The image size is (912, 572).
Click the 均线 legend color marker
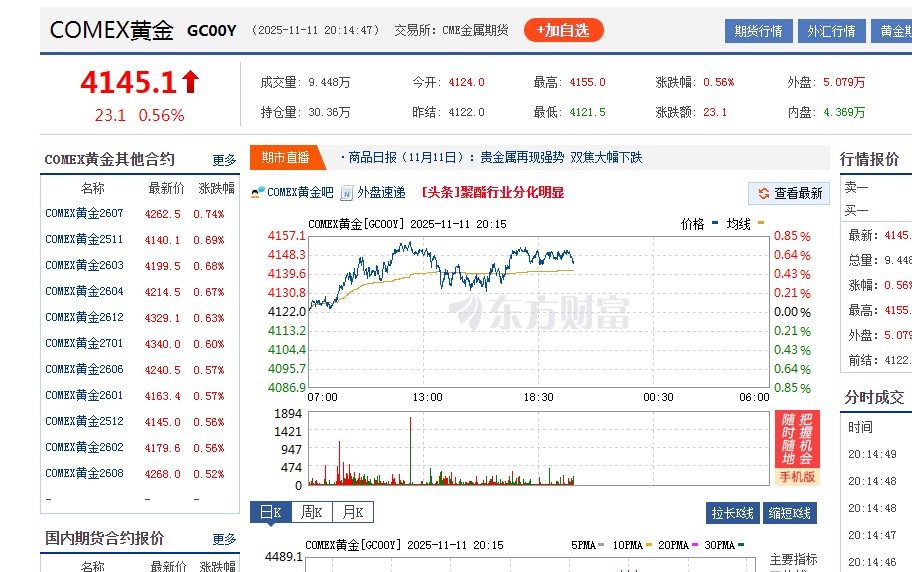[x=761, y=223]
